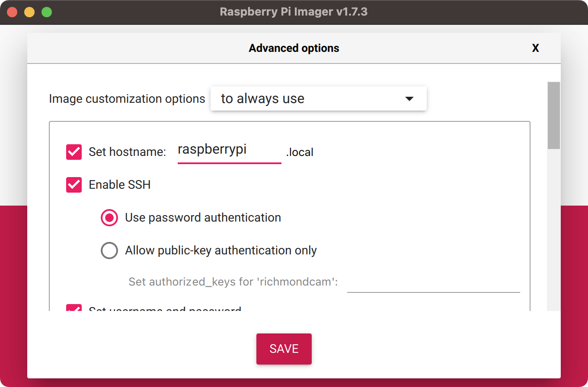Click the yellow minimize window button
The height and width of the screenshot is (387, 588).
pyautogui.click(x=29, y=12)
